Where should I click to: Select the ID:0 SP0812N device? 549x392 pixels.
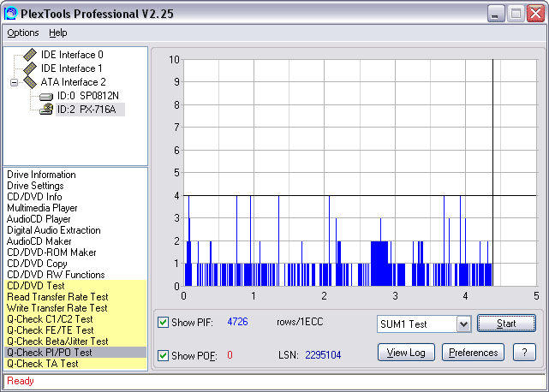coord(88,96)
